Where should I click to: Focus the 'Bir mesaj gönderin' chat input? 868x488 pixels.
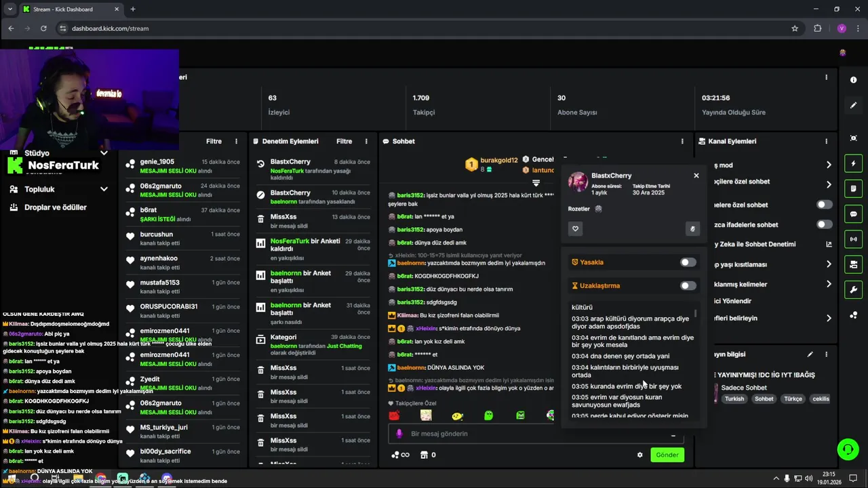click(x=536, y=434)
